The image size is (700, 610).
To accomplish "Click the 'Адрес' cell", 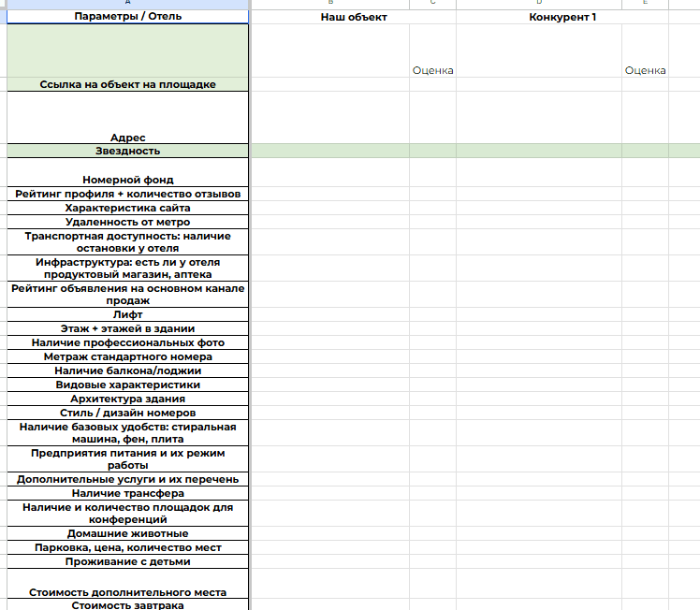I will point(127,137).
